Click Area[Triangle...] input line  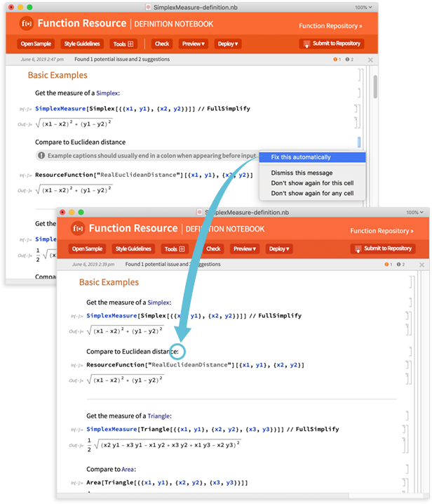click(x=167, y=482)
